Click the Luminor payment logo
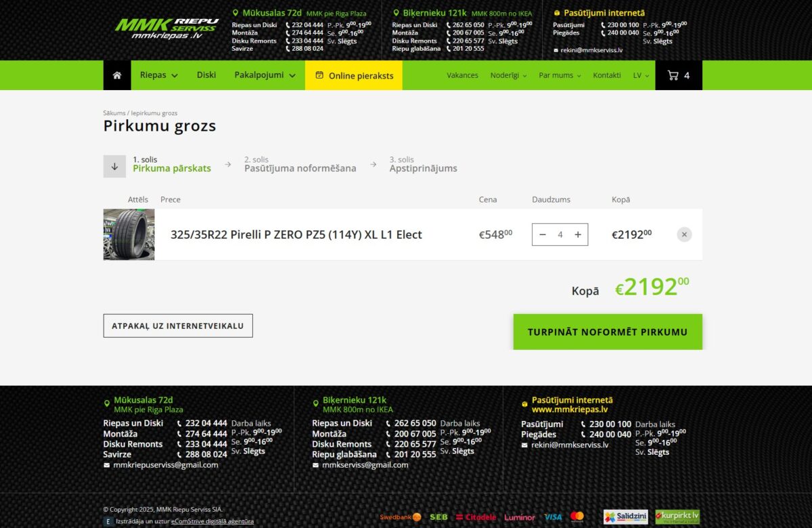812x528 pixels. 519,516
